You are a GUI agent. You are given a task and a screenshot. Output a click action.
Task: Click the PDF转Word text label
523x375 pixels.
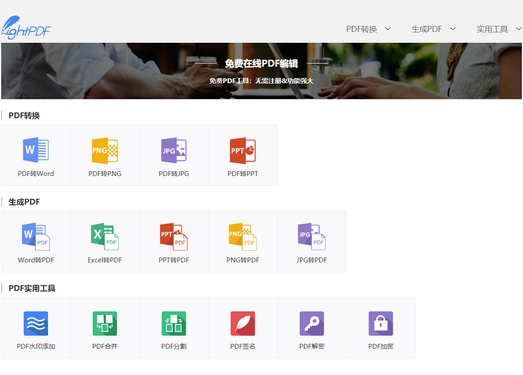click(x=36, y=173)
